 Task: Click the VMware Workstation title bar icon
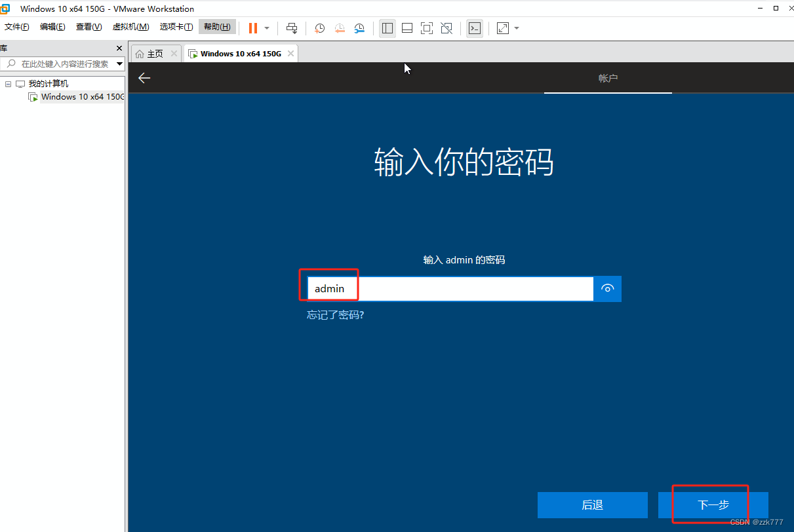(x=5, y=9)
